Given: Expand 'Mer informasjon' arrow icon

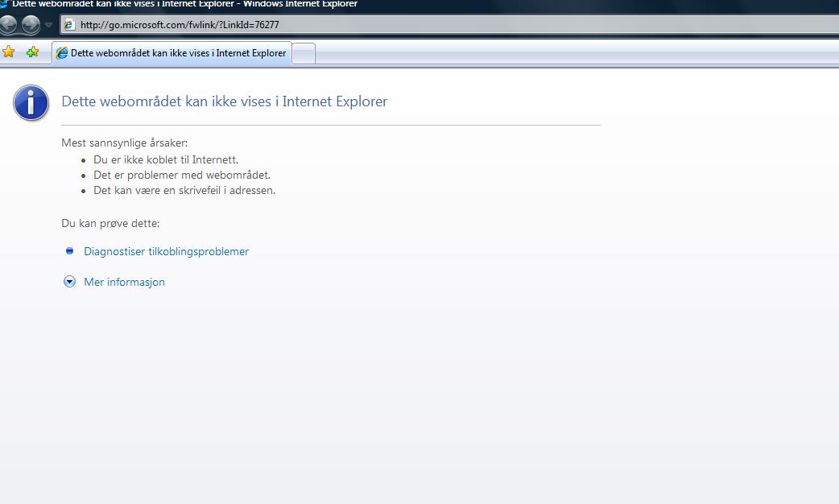Looking at the screenshot, I should pyautogui.click(x=69, y=282).
